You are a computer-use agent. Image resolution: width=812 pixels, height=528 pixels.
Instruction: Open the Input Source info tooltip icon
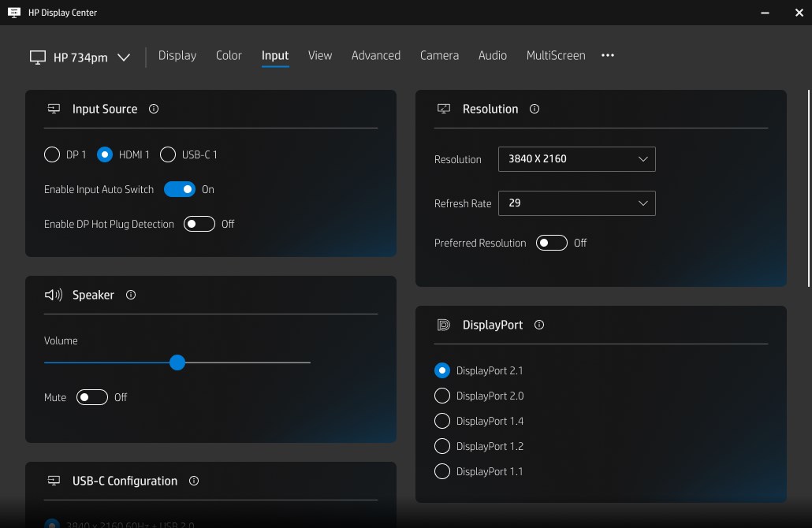coord(153,110)
